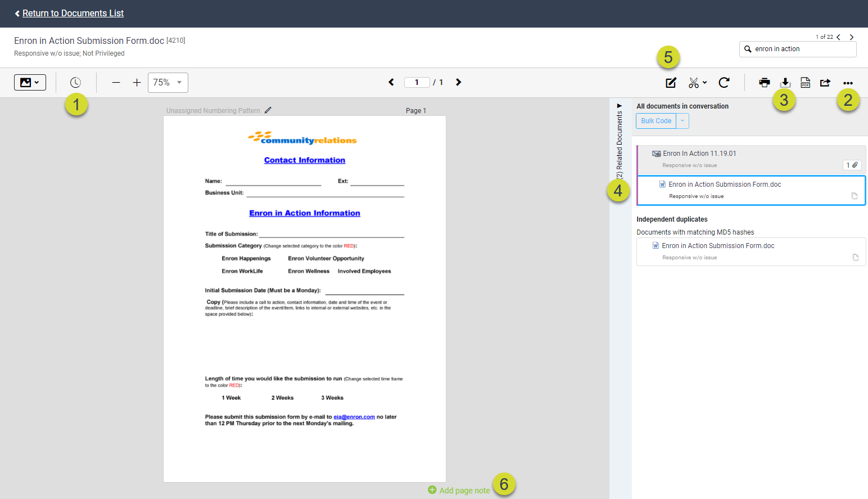Image resolution: width=868 pixels, height=499 pixels.
Task: Rotate the document with the rotate icon
Action: (x=724, y=83)
